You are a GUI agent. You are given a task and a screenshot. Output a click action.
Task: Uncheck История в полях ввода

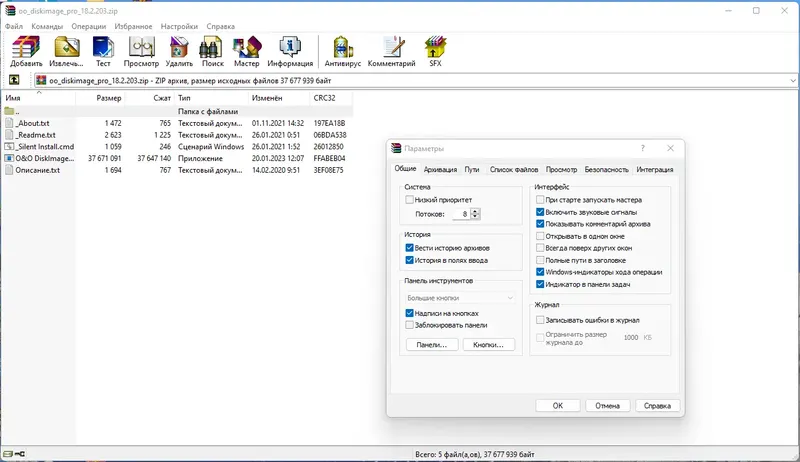(409, 260)
